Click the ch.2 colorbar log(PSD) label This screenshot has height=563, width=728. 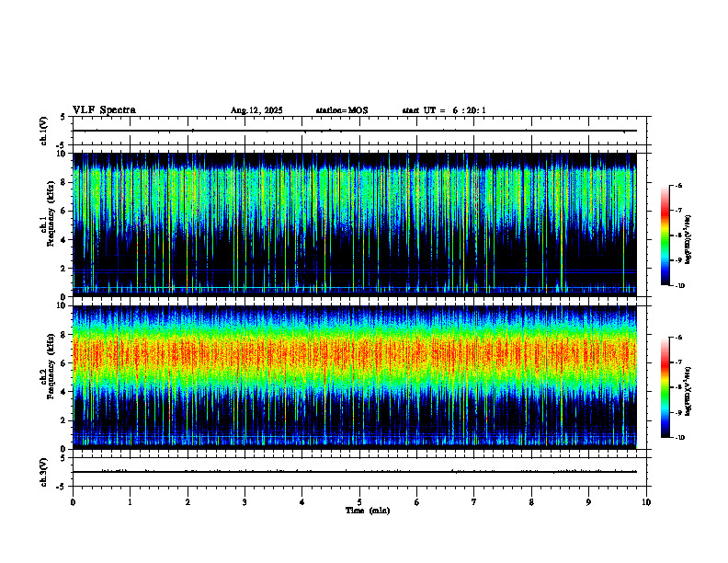pyautogui.click(x=688, y=391)
